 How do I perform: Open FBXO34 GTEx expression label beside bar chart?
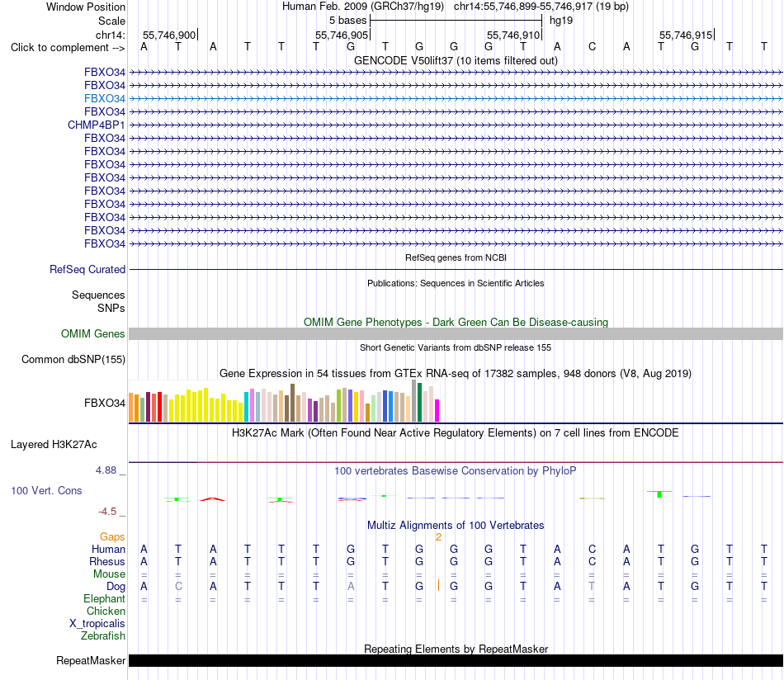pyautogui.click(x=105, y=403)
